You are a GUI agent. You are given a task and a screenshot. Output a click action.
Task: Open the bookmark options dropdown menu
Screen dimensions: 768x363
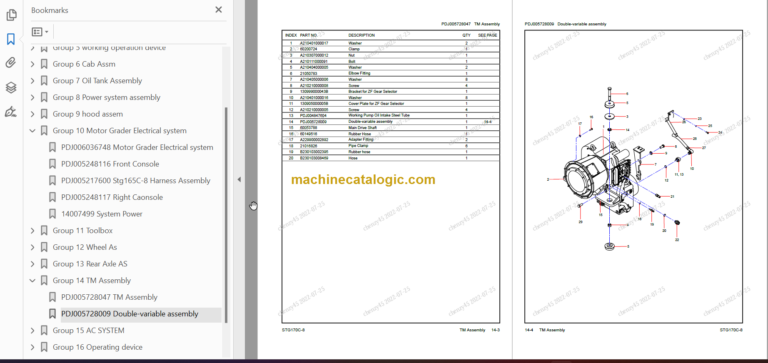[x=40, y=32]
